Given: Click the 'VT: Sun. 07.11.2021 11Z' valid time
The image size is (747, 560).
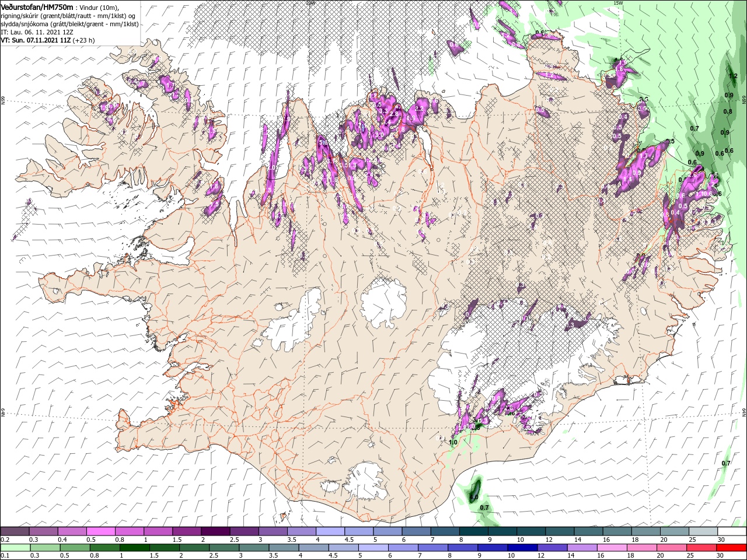Looking at the screenshot, I should coord(36,40).
